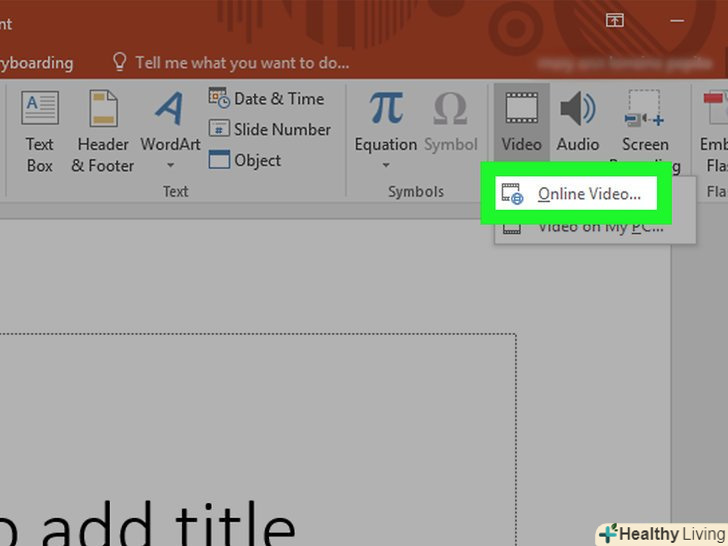Viewport: 728px width, 546px height.
Task: Click the Video button in ribbon
Action: point(521,122)
